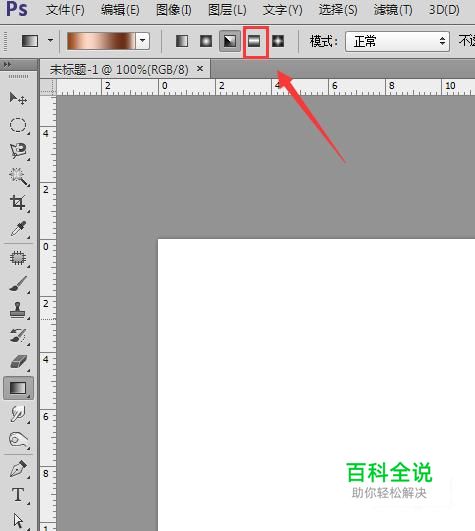Viewport: 475px width, 531px height.
Task: Open the 编辑(E) menu
Action: (120, 10)
